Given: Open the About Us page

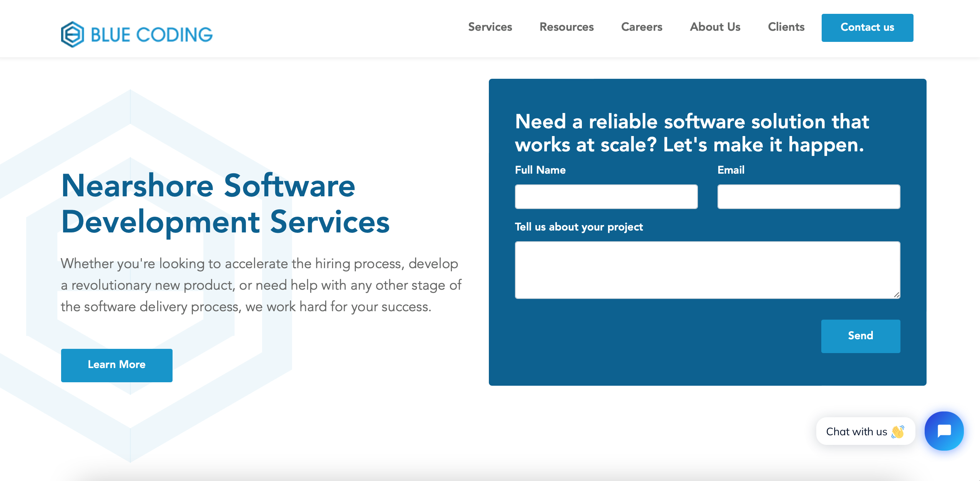Looking at the screenshot, I should point(715,27).
